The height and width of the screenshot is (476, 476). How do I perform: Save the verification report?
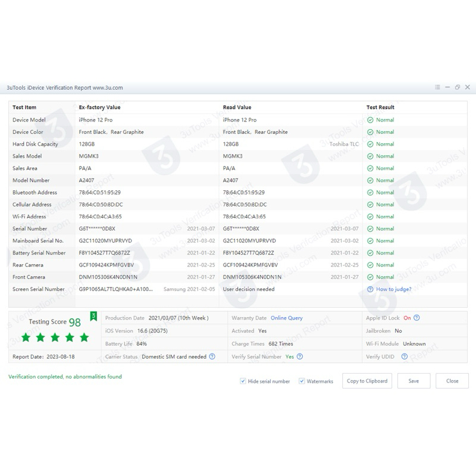click(414, 381)
